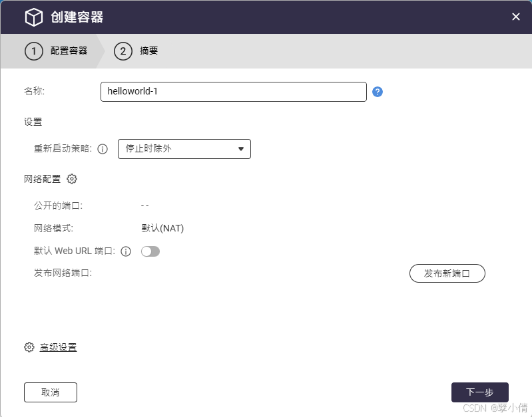Switch to the 摘要 step tab
The width and height of the screenshot is (532, 417).
point(149,51)
